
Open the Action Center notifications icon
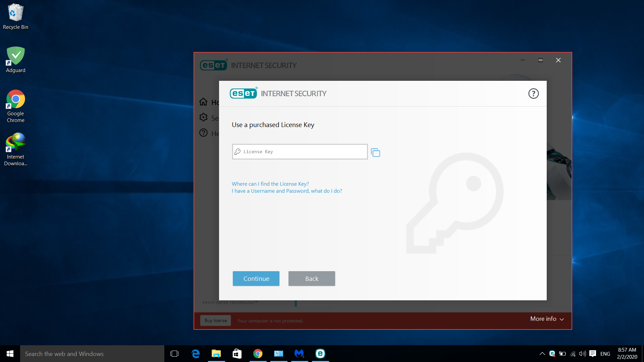point(593,354)
